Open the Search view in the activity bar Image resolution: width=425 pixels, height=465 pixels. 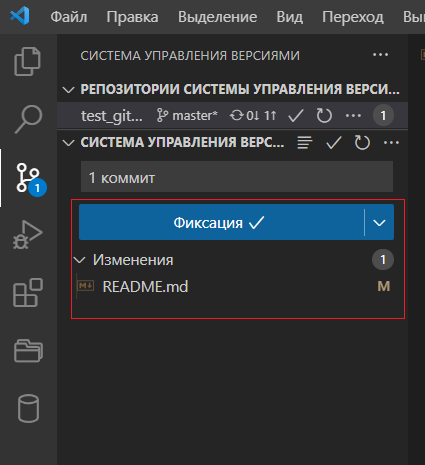click(28, 119)
